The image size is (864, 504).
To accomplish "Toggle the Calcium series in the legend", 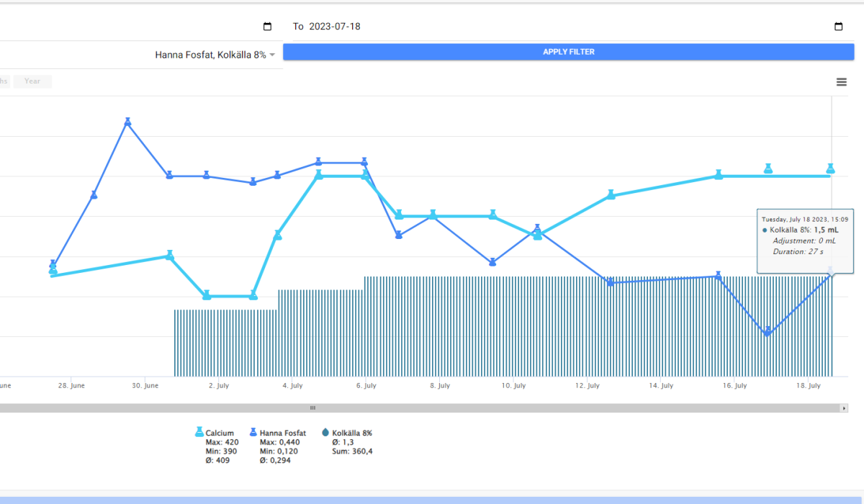I will click(x=215, y=433).
